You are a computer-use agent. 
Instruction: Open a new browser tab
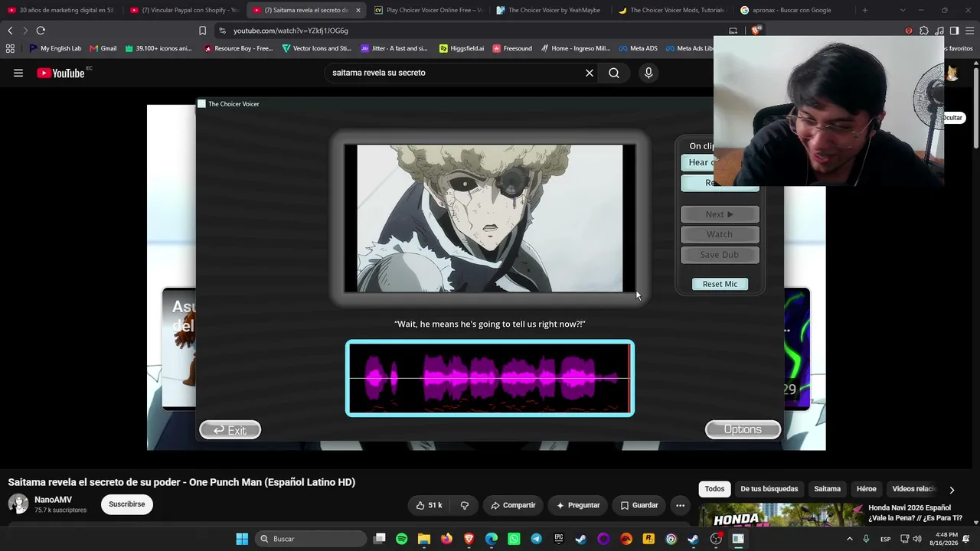[865, 10]
